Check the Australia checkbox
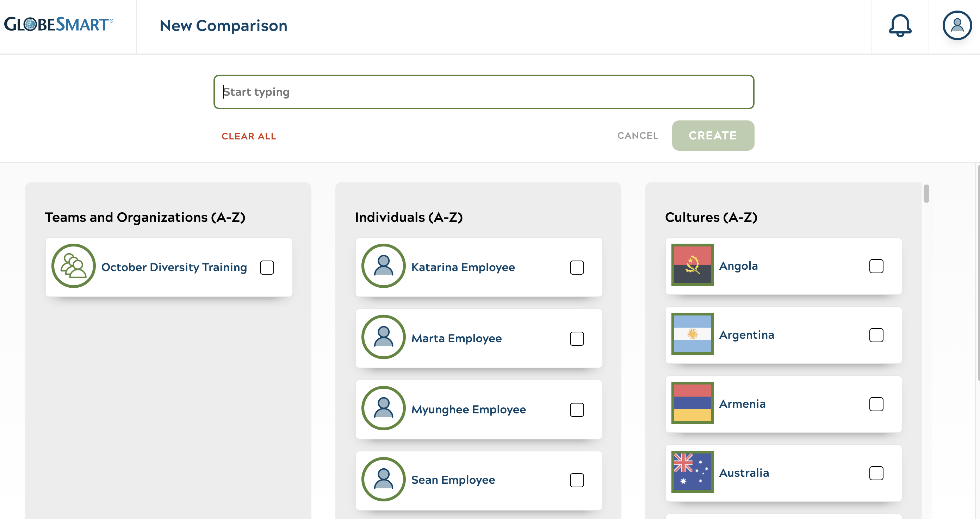The image size is (980, 519). point(876,473)
